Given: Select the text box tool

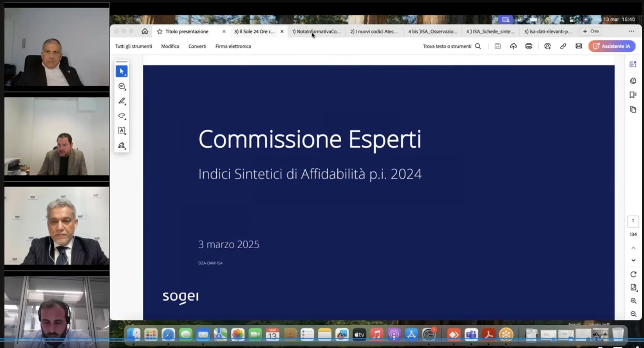Looking at the screenshot, I should click(122, 130).
